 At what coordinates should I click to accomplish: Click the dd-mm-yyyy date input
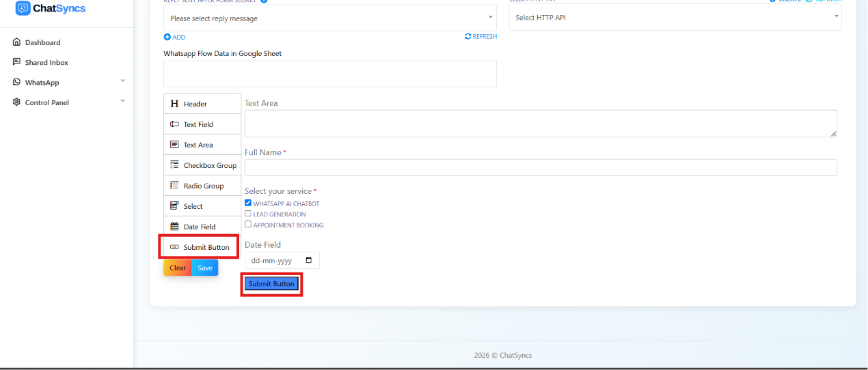[282, 260]
